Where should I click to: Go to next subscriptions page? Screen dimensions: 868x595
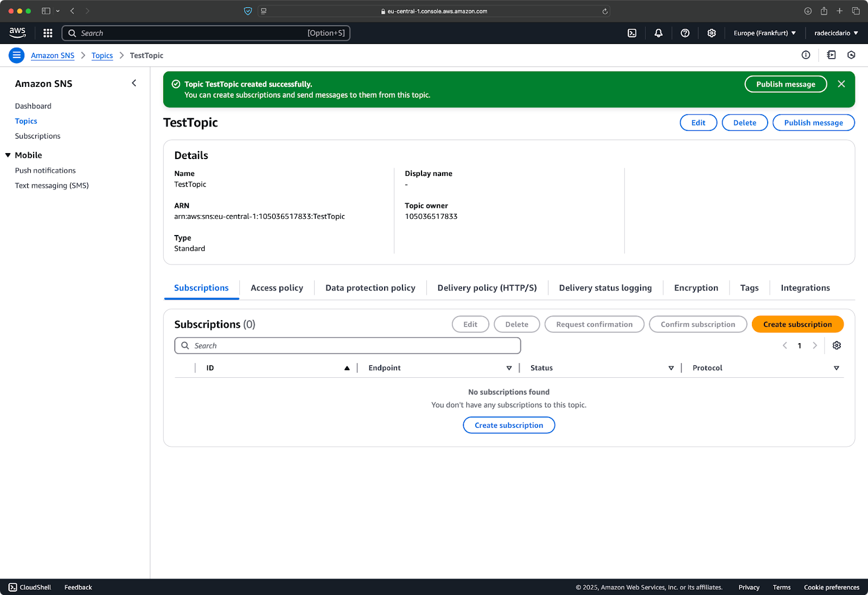point(815,345)
